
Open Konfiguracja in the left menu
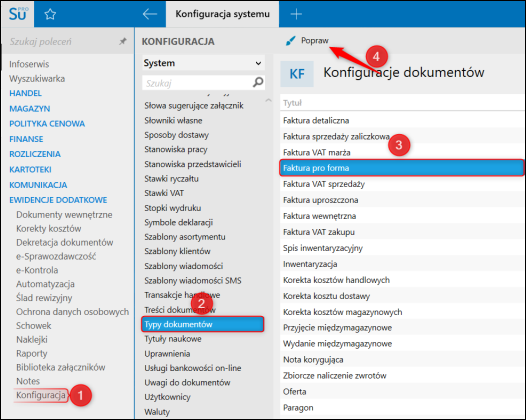(41, 395)
